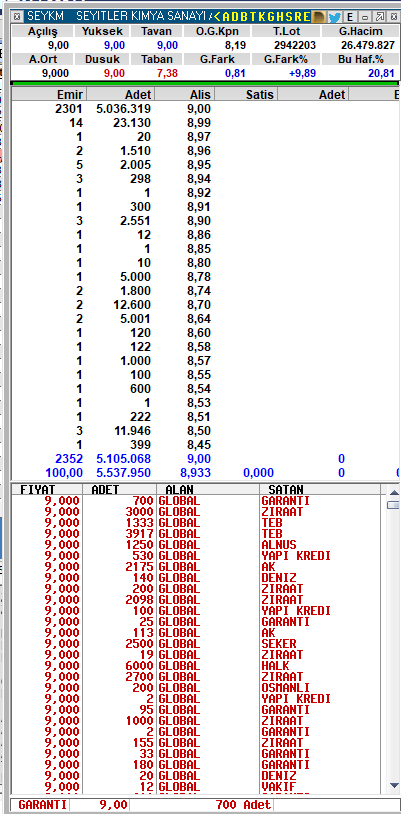Click the golden icon beside the Twitter bird

319,17
